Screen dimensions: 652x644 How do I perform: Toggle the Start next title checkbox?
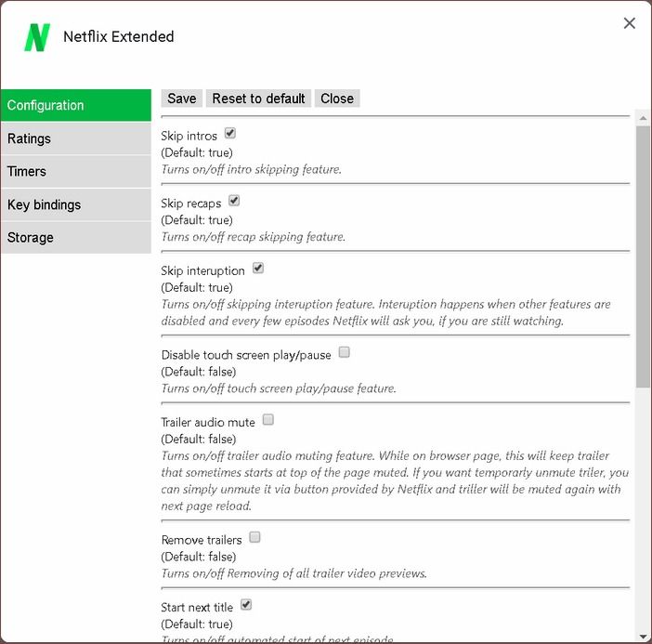tap(246, 604)
